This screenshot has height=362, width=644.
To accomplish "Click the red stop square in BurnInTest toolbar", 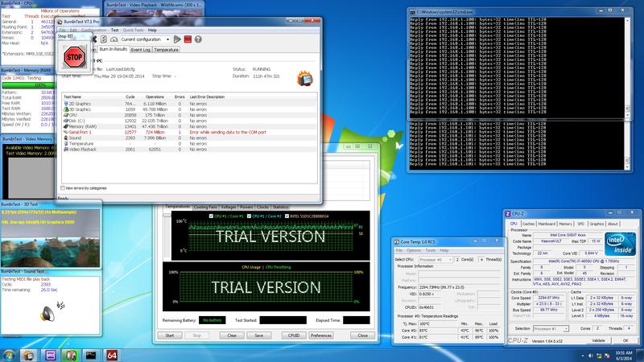I will pyautogui.click(x=188, y=39).
